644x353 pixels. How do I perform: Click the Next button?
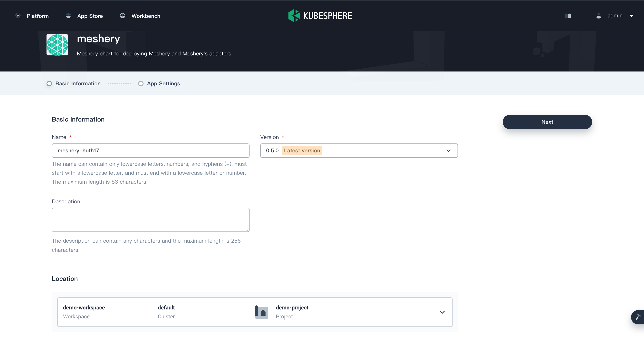click(547, 122)
